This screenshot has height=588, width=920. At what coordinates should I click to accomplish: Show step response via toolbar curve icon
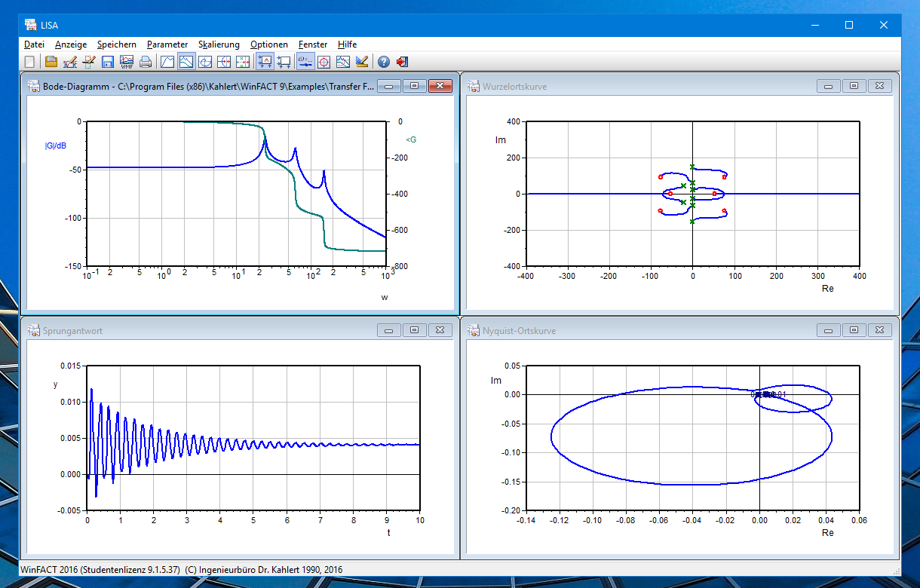point(167,62)
